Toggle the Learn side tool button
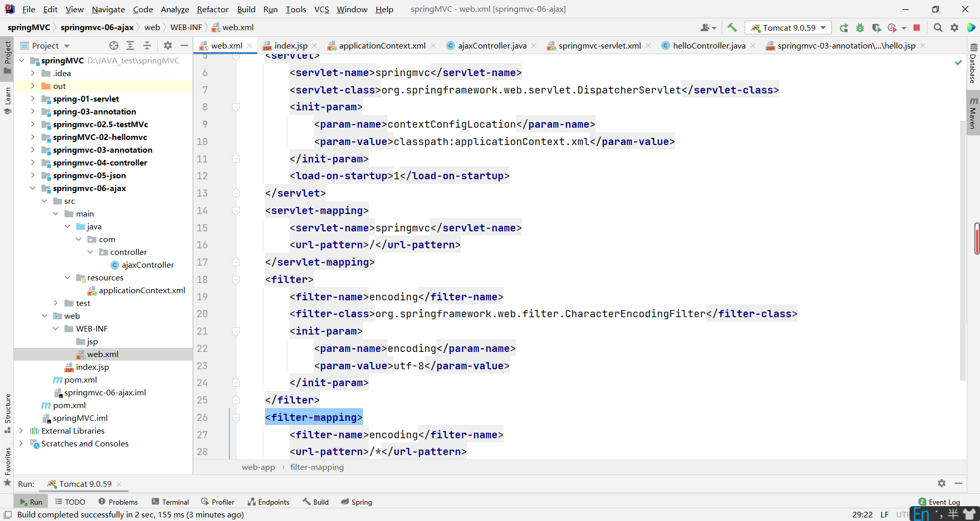This screenshot has width=980, height=521. pos(7,101)
